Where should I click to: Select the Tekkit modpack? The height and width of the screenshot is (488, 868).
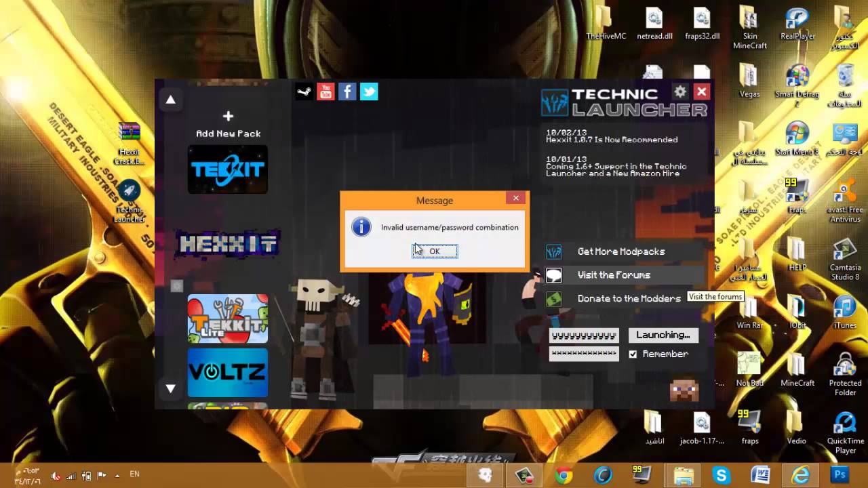tap(228, 169)
